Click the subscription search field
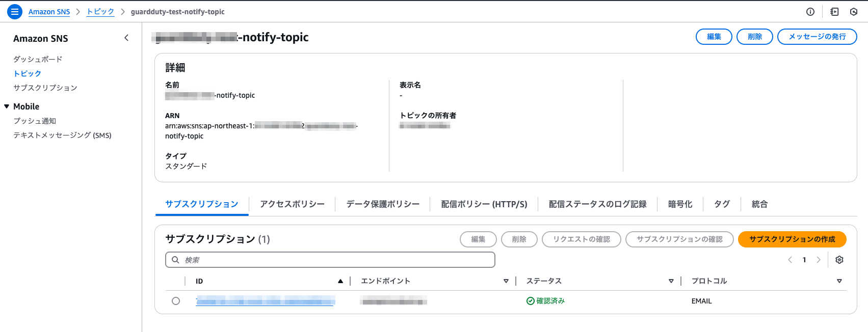868x332 pixels. point(330,260)
